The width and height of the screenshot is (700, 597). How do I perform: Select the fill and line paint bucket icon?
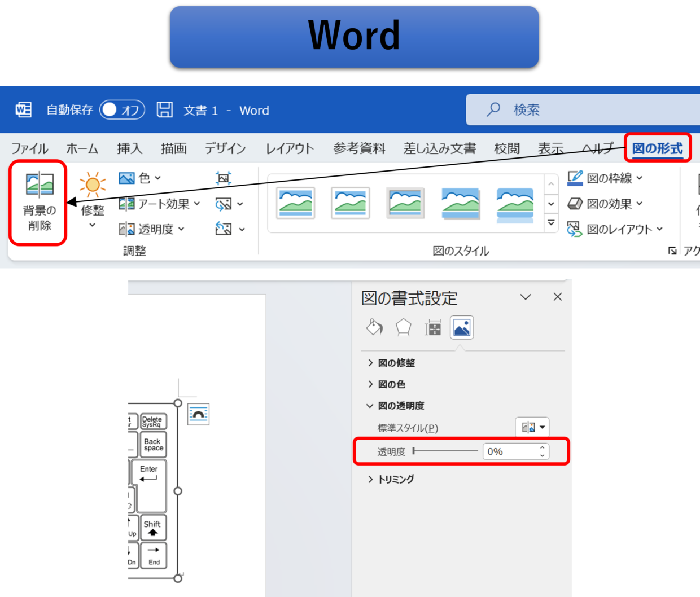[374, 327]
